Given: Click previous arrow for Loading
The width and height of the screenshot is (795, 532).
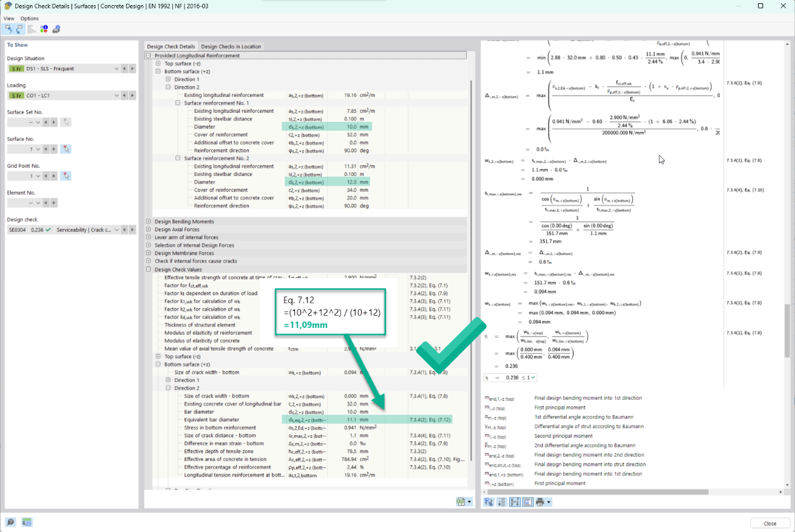Looking at the screenshot, I should pyautogui.click(x=124, y=95).
